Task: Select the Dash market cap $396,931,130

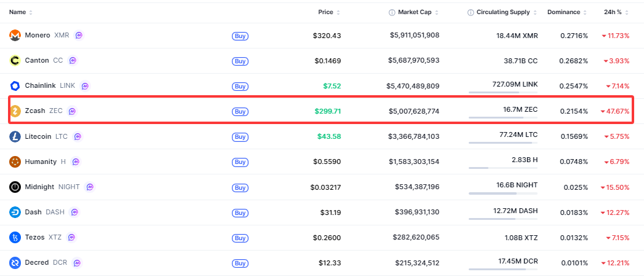Action: [x=417, y=212]
